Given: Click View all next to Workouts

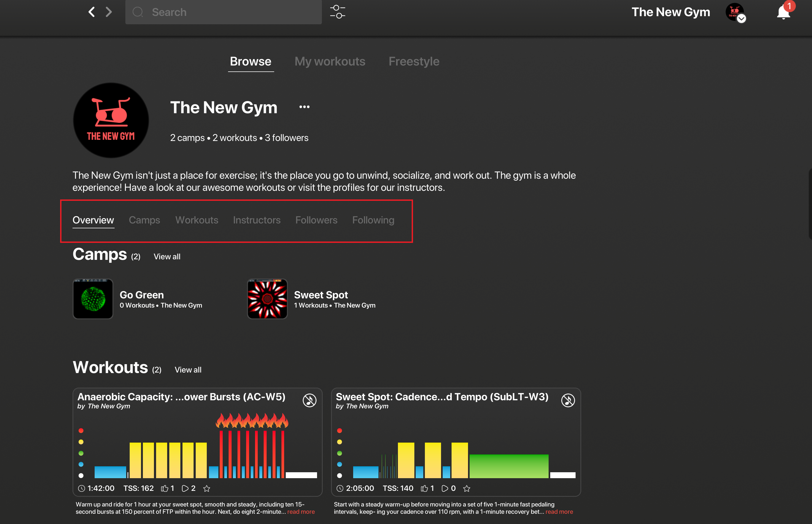Looking at the screenshot, I should [188, 370].
